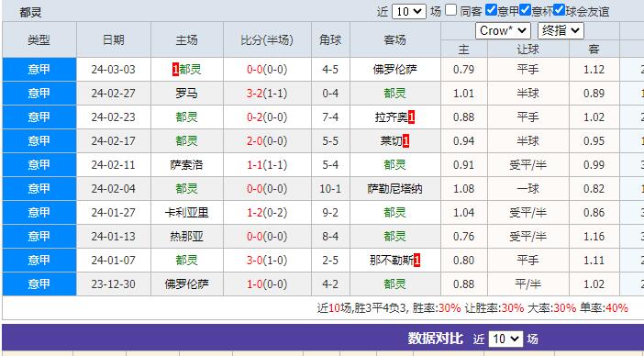Click the red card badge beside 那不勒斯
The width and height of the screenshot is (644, 356).
[x=417, y=261]
